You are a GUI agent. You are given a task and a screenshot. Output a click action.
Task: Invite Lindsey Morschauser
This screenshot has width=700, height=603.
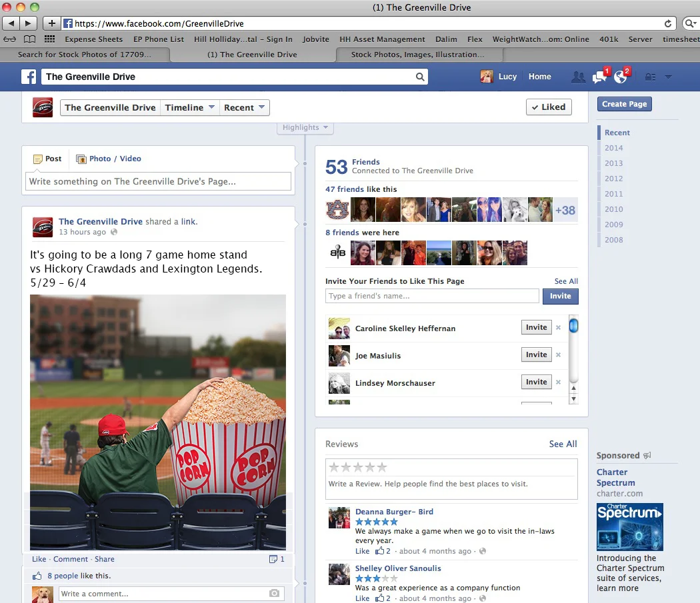click(x=536, y=382)
